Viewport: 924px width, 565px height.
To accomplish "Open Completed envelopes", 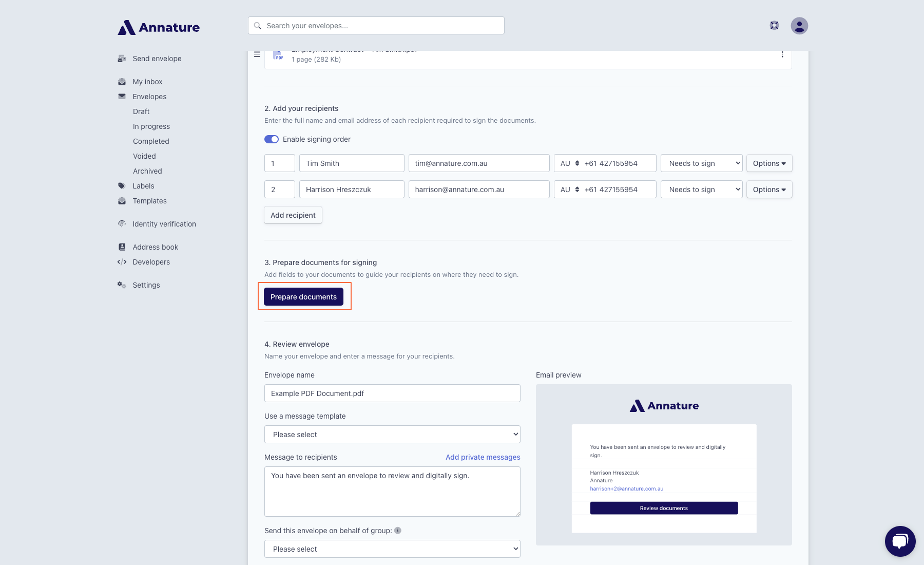I will click(x=151, y=141).
